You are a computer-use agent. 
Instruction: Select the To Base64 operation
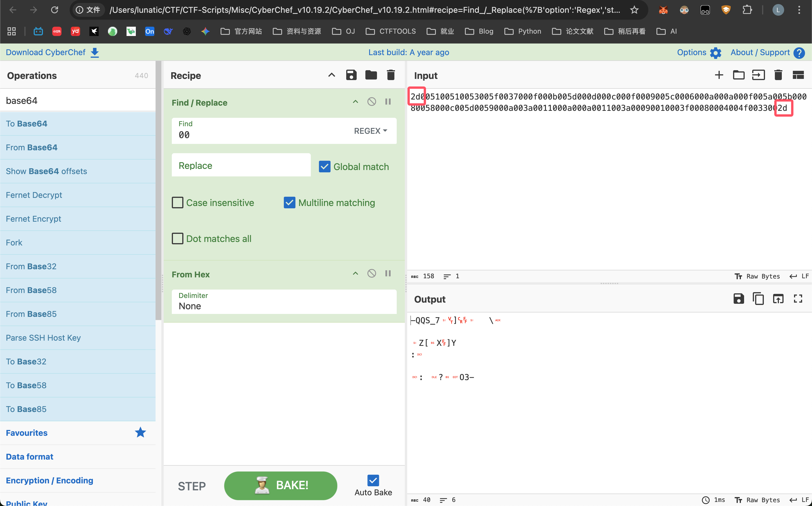point(78,124)
